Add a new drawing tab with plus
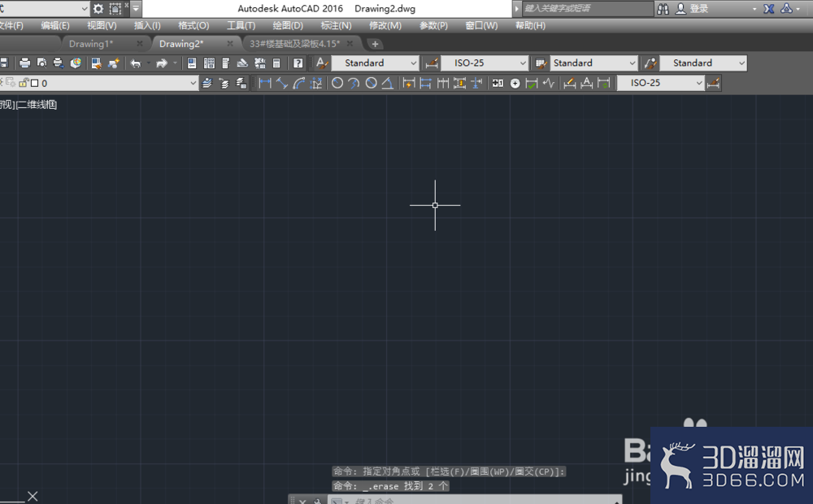Viewport: 813px width, 504px height. click(x=375, y=44)
